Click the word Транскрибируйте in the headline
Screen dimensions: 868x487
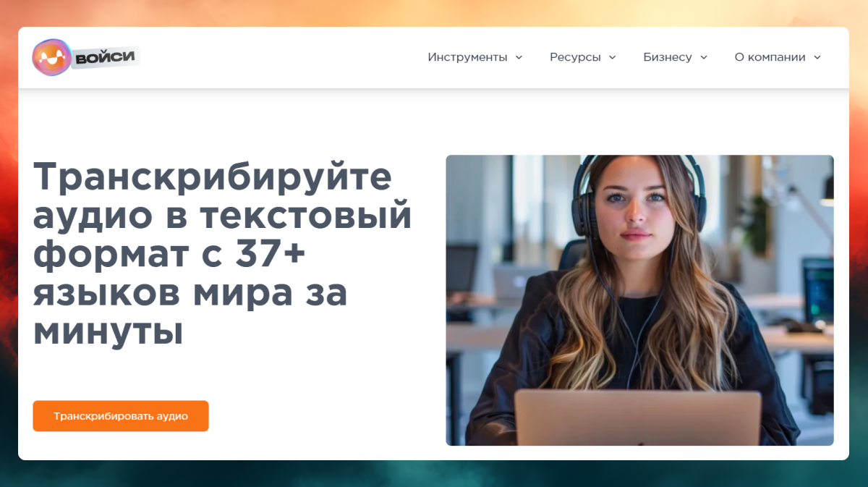pos(213,177)
